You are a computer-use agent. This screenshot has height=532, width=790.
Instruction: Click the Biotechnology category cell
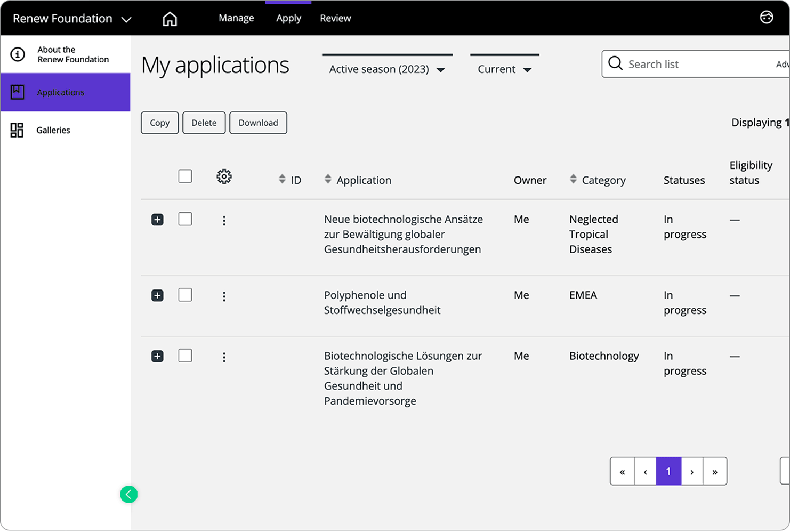[x=604, y=356]
